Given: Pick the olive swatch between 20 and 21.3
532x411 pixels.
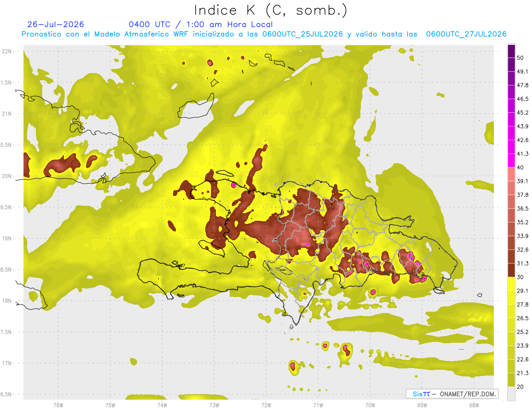Looking at the screenshot, I should coord(511,380).
